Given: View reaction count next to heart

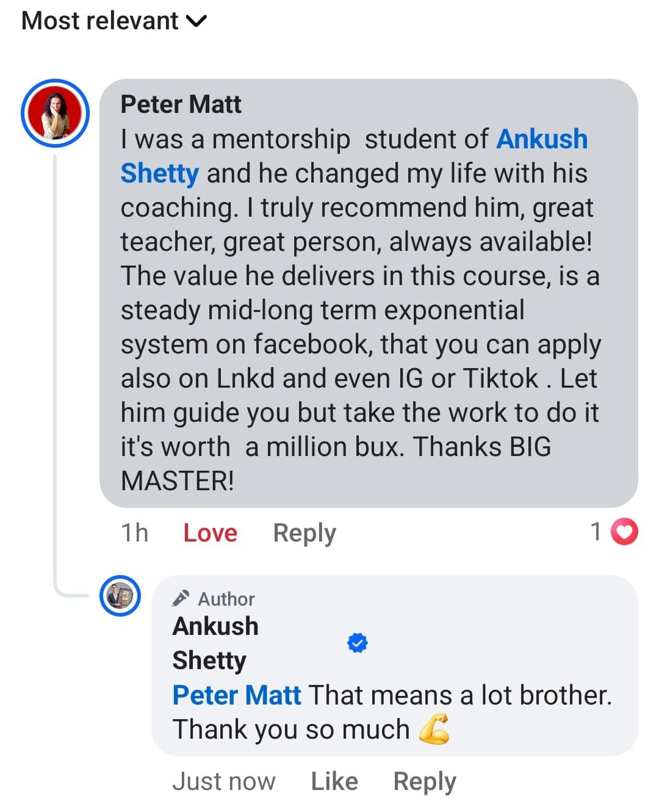Looking at the screenshot, I should (596, 532).
